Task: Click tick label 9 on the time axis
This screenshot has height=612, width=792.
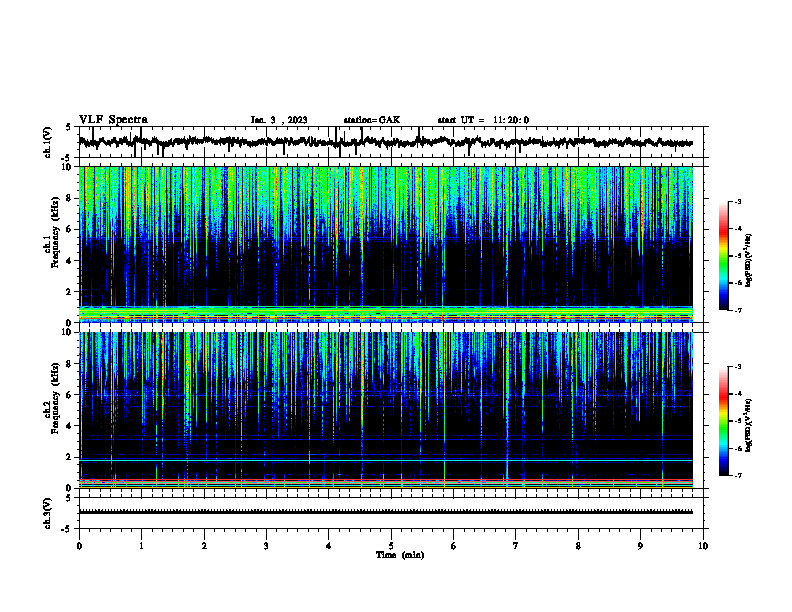Action: click(x=640, y=546)
